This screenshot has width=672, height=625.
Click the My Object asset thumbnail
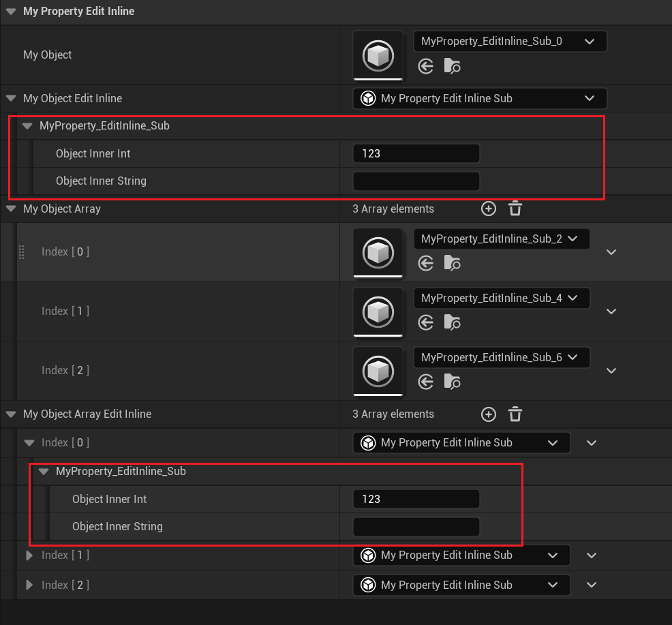click(378, 55)
